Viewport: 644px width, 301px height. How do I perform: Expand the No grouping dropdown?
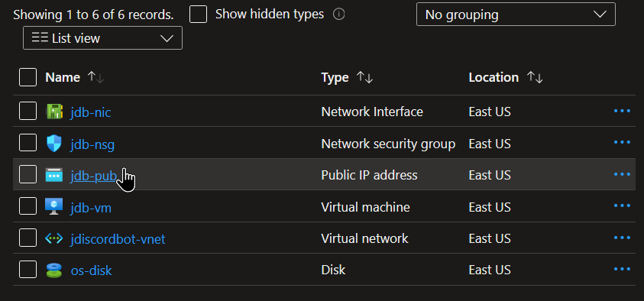tap(516, 15)
